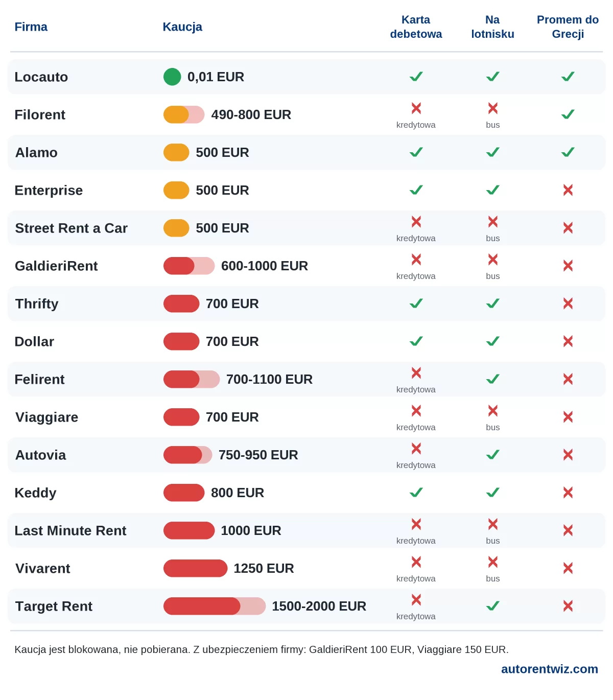Click Target Rent's airport checkmark

[492, 606]
